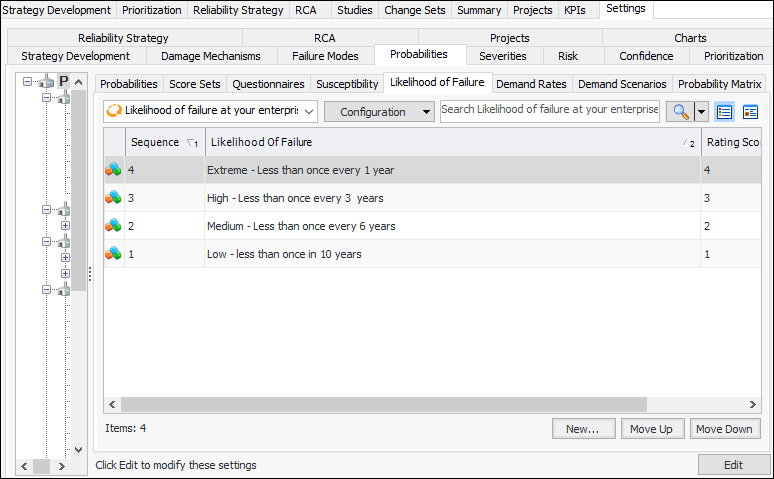Open the Score Sets tab

[194, 84]
